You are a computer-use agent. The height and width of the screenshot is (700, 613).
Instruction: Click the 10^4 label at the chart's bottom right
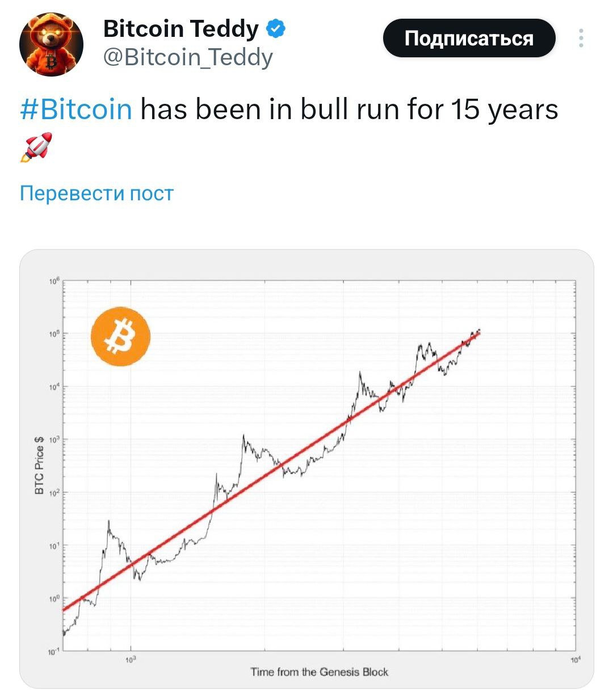point(574,659)
